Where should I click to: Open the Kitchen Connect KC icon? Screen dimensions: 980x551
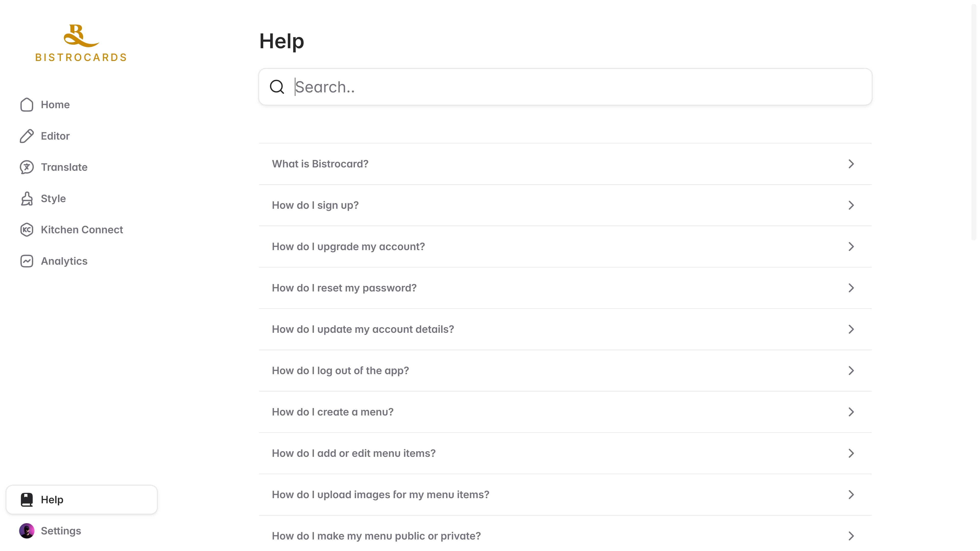27,230
